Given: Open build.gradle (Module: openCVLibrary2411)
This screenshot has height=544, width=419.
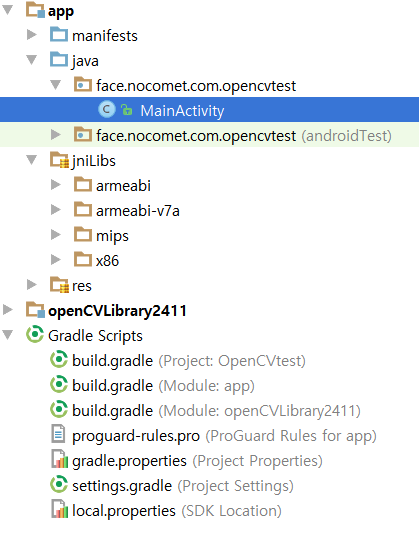Looking at the screenshot, I should coord(216,411).
